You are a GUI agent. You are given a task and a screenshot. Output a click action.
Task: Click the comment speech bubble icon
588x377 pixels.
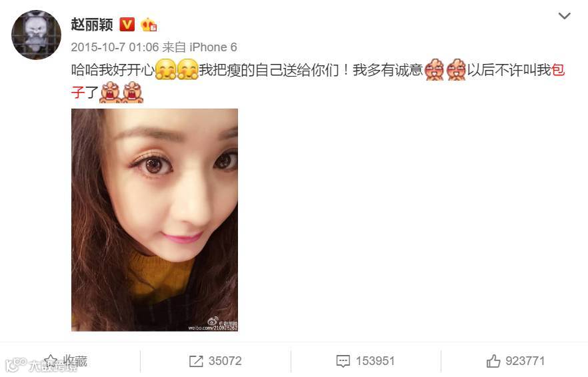click(x=343, y=361)
